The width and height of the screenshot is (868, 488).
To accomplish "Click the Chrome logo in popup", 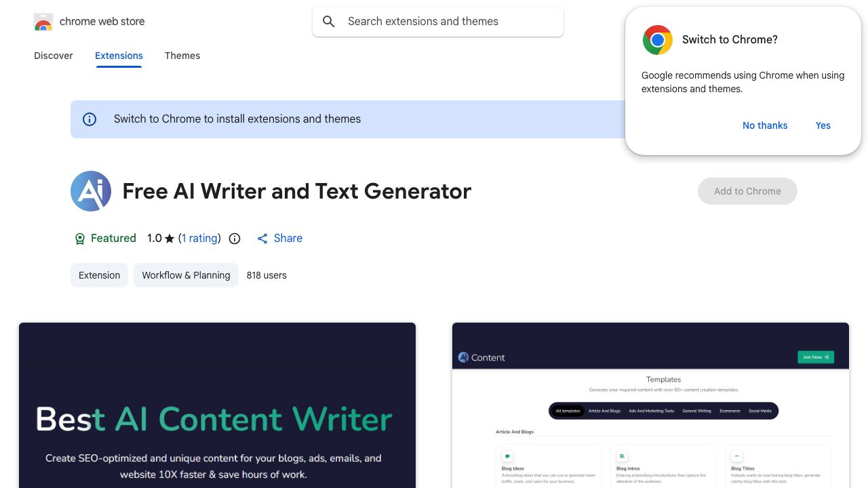I will click(657, 40).
